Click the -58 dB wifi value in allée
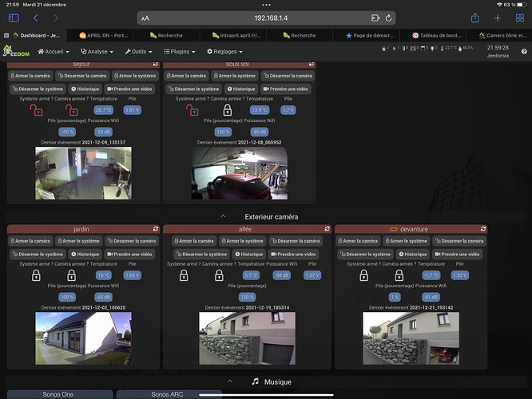532x399 pixels. click(282, 275)
